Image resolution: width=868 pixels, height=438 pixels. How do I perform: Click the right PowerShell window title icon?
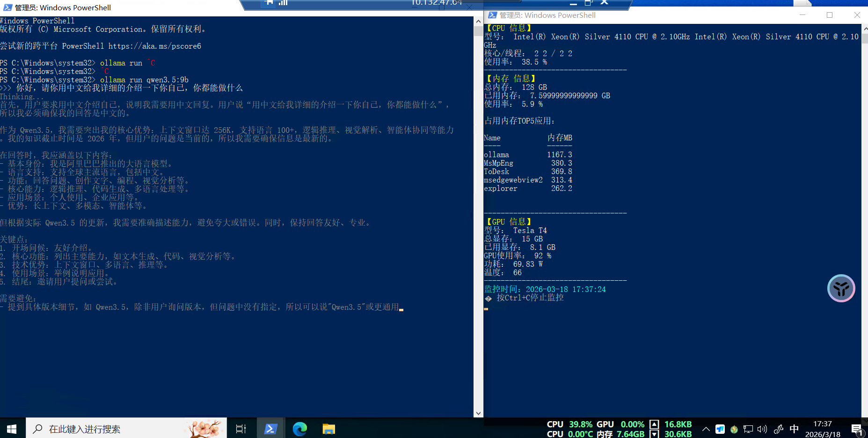(492, 15)
